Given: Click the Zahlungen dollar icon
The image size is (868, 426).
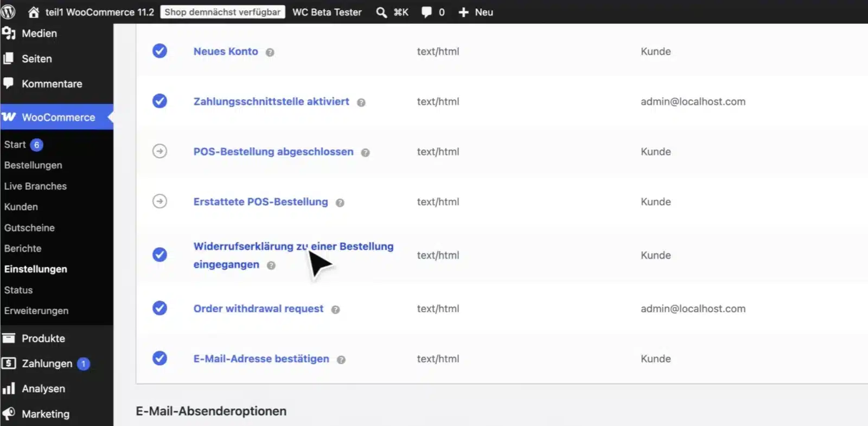Looking at the screenshot, I should click(9, 363).
